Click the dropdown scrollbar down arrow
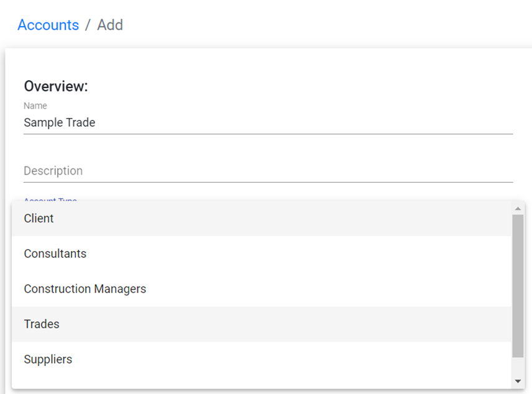This screenshot has height=394, width=532. (x=518, y=381)
